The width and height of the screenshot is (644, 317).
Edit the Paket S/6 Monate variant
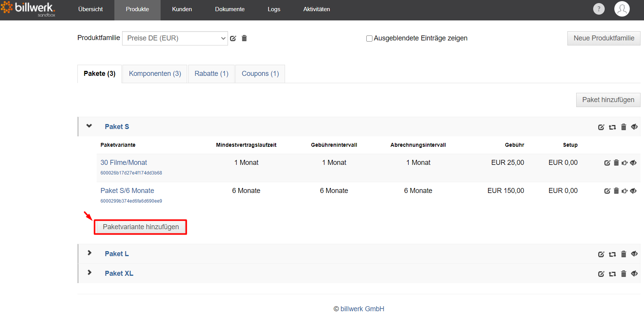607,191
